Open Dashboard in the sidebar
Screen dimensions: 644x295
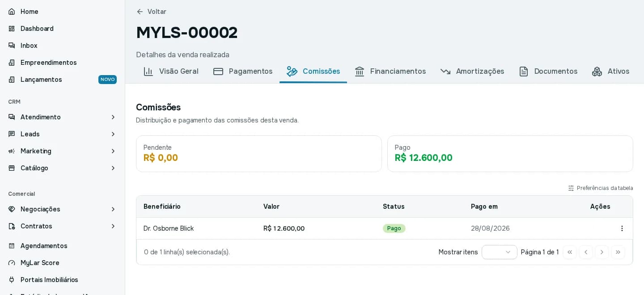pyautogui.click(x=63, y=29)
